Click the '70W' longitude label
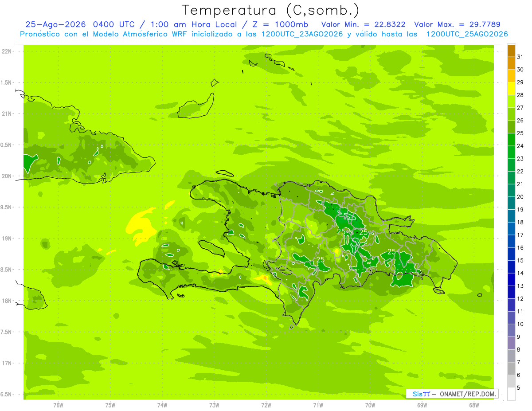 point(370,405)
